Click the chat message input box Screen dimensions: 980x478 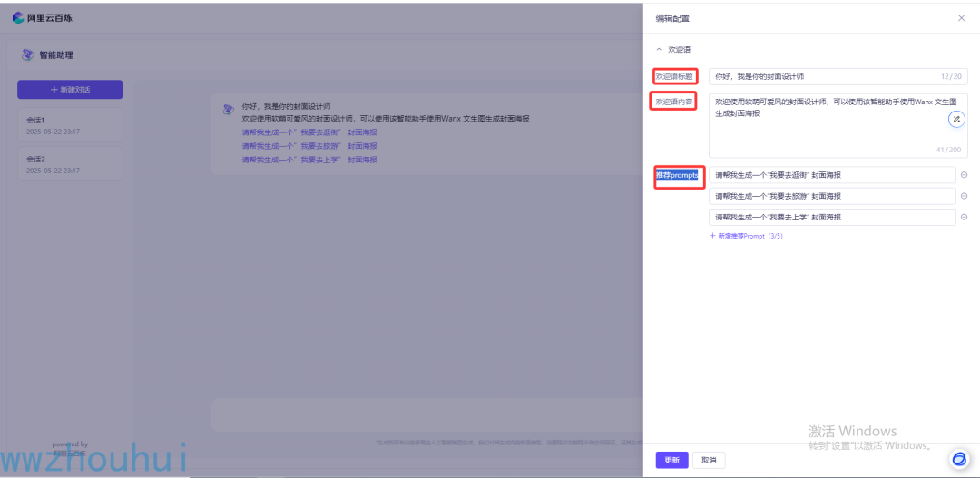426,415
